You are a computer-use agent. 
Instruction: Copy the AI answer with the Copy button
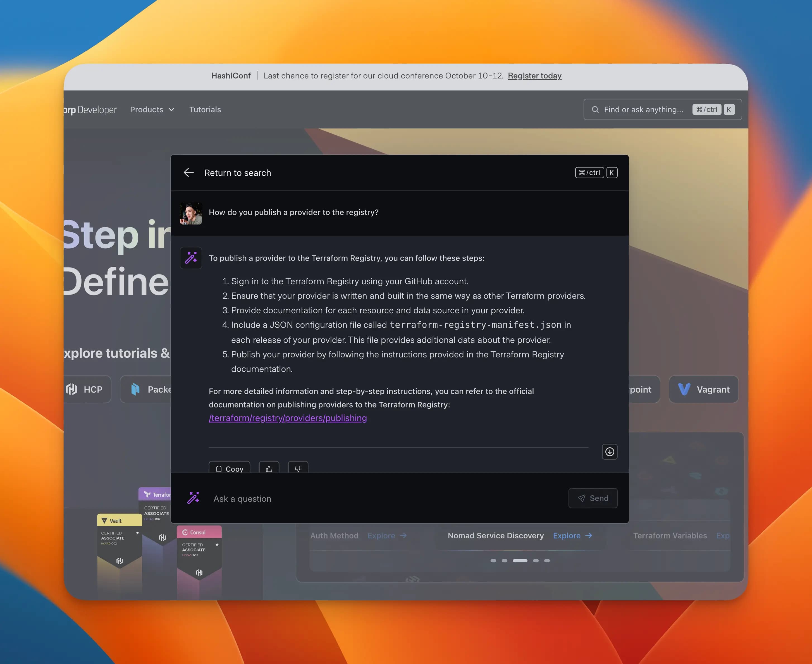pos(230,468)
